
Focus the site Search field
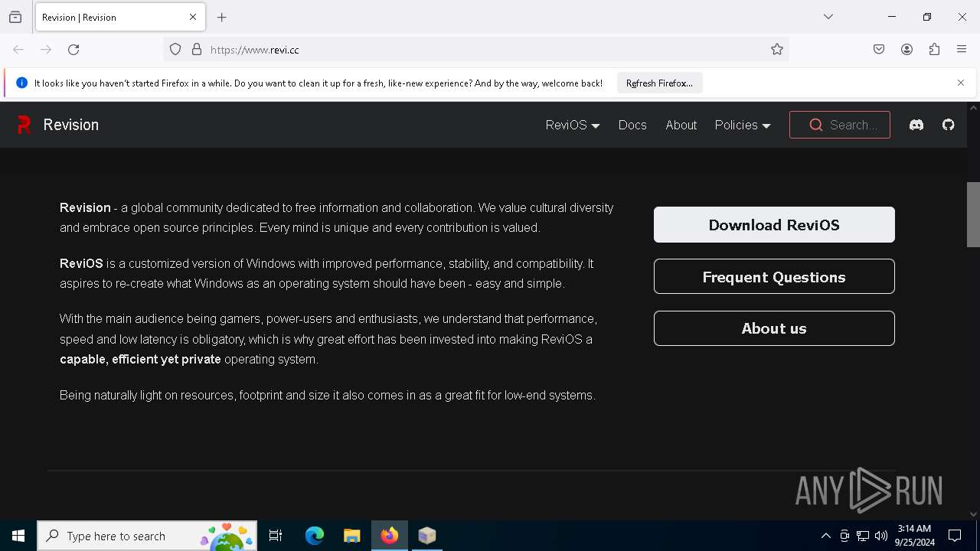point(840,125)
